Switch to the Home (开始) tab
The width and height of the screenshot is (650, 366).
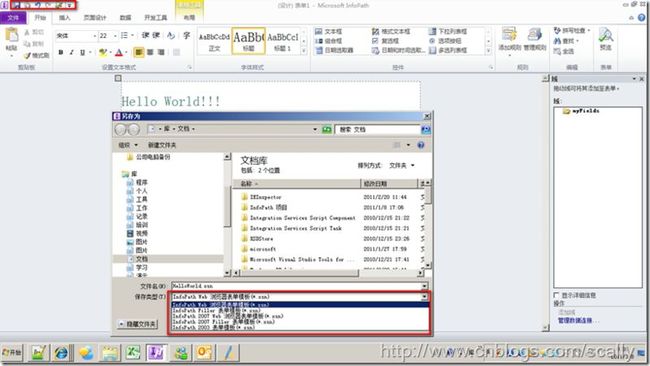[x=40, y=18]
